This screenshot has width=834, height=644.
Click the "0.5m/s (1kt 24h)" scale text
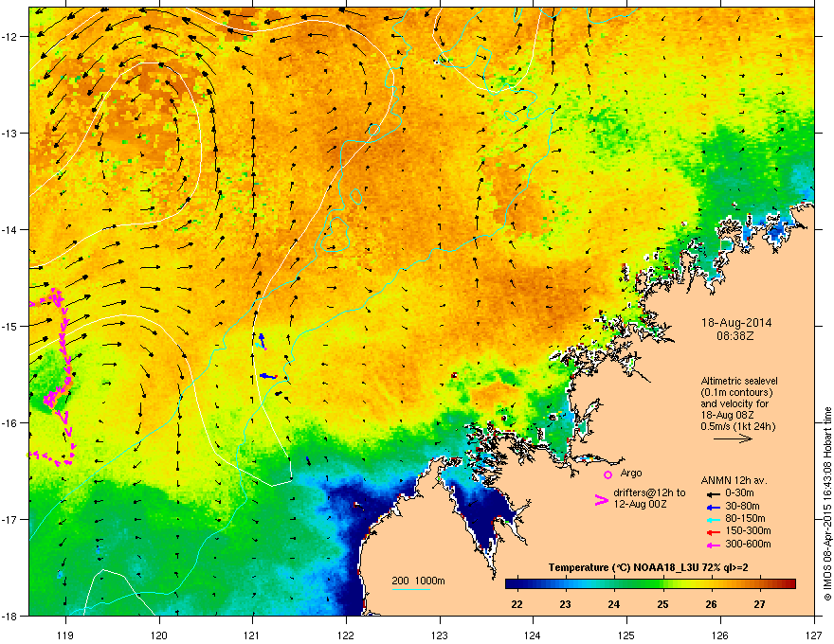[x=737, y=426]
